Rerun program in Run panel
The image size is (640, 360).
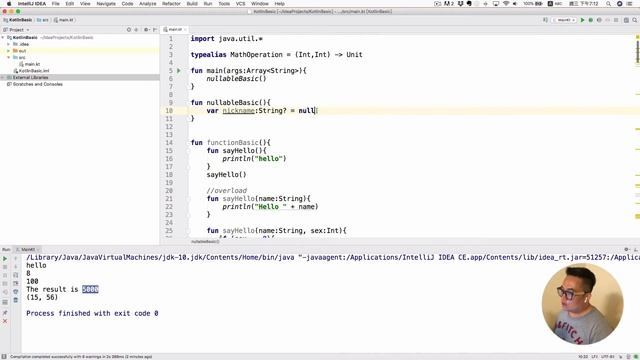click(5, 258)
